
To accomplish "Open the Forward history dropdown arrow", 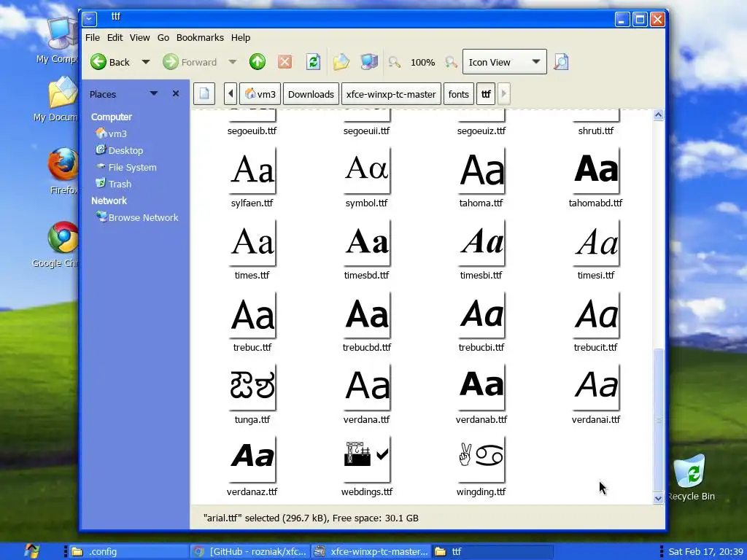I will (233, 62).
